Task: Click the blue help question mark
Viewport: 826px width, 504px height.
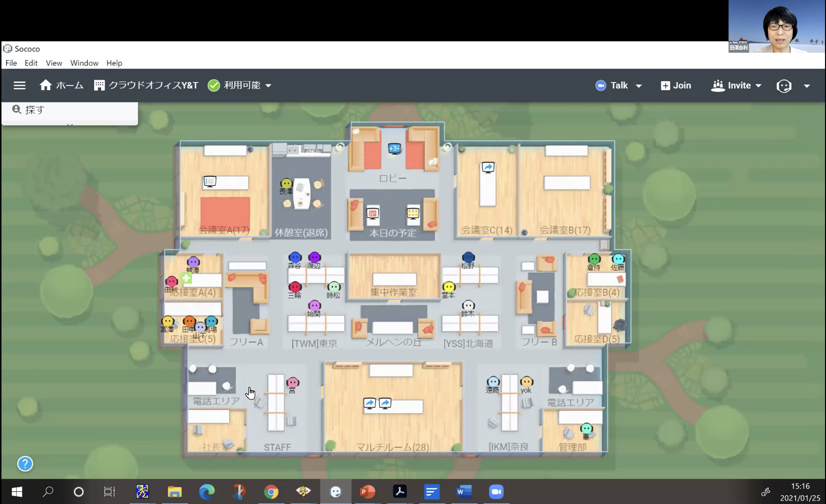Action: 25,464
